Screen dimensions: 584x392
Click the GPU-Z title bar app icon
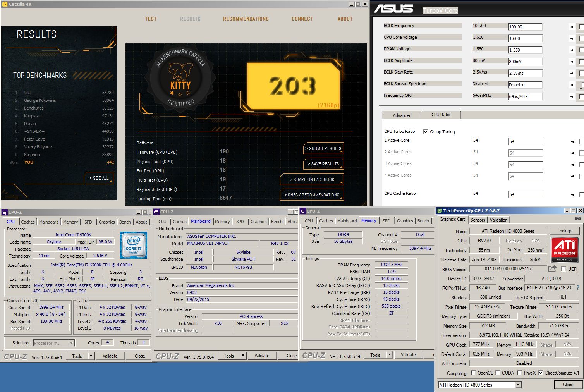[x=440, y=211]
